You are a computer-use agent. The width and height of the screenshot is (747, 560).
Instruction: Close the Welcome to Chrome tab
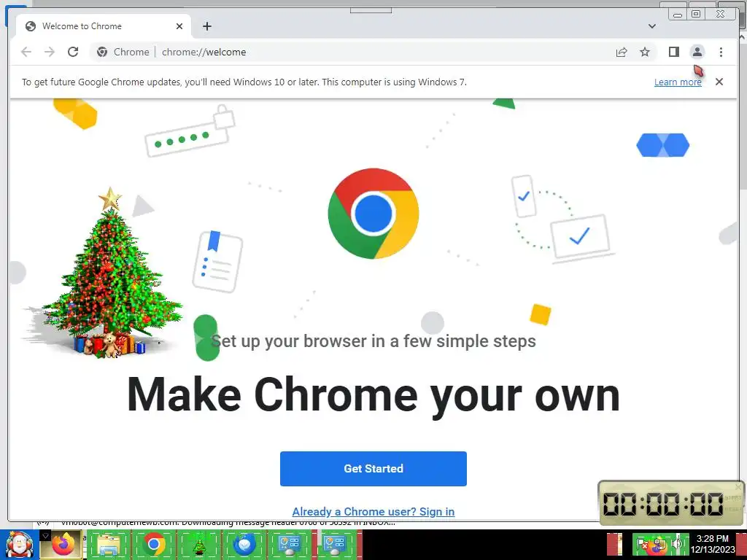pos(179,26)
